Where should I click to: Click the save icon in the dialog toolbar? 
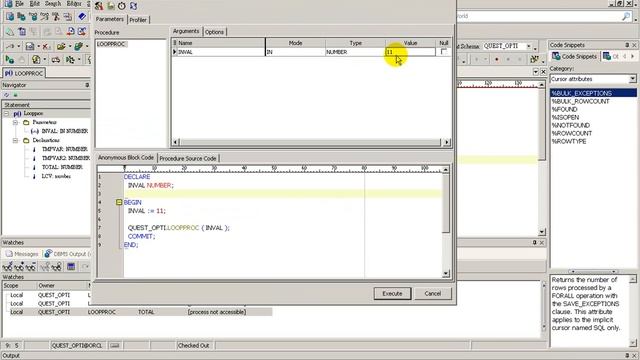[x=111, y=6]
